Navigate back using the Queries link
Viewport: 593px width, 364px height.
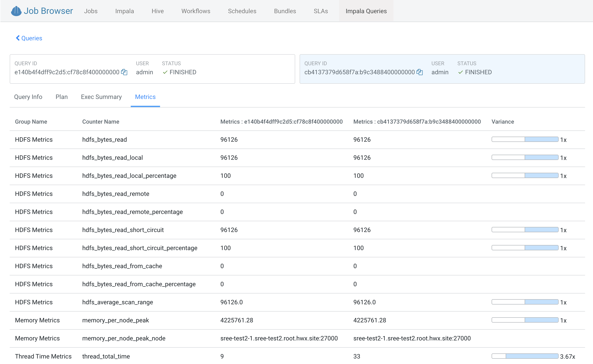coord(31,38)
